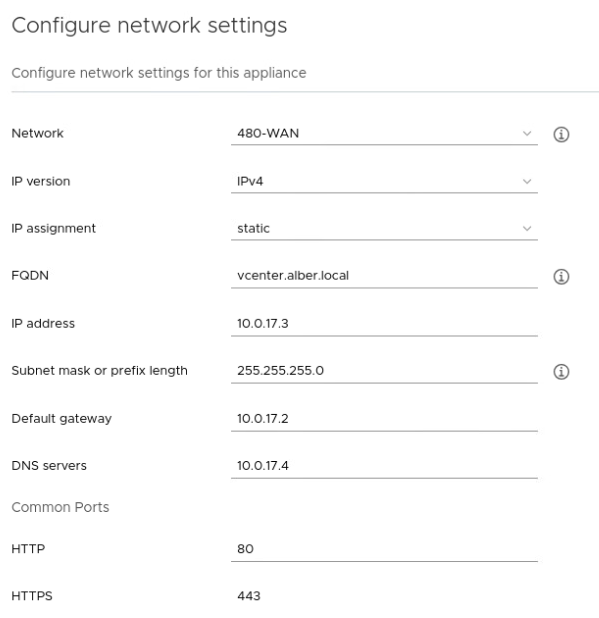Click the appliance network settings subtitle text
Screen dimensions: 599x618
(159, 73)
